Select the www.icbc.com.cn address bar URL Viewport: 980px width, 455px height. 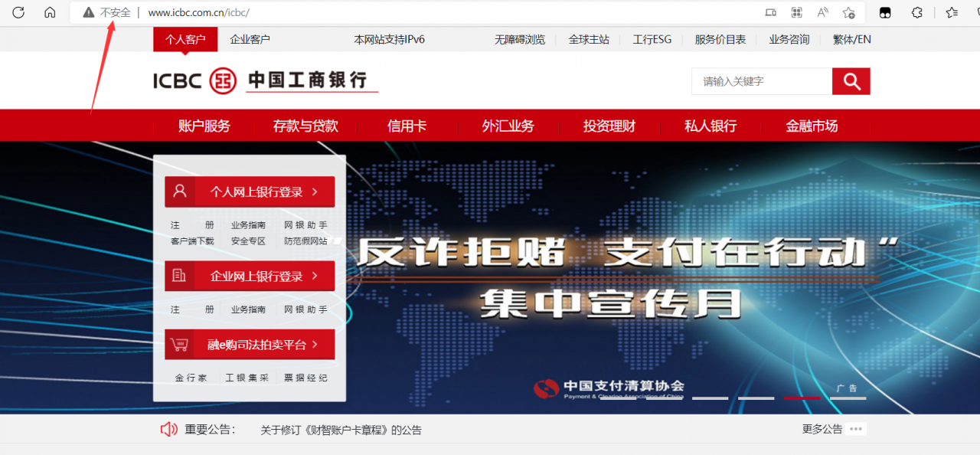[198, 12]
